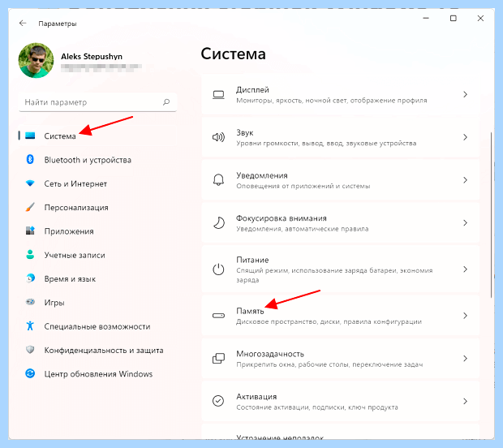
Task: Click Многозадачность title text
Action: pyautogui.click(x=270, y=354)
